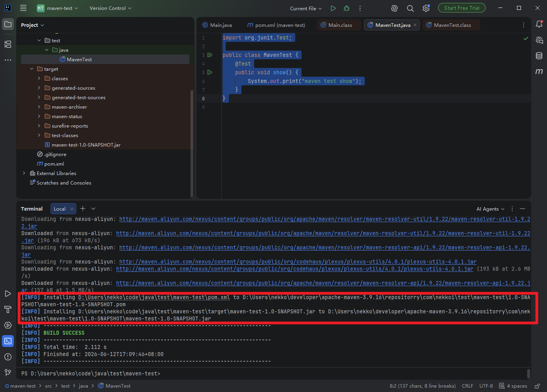Image resolution: width=547 pixels, height=392 pixels.
Task: Click the green inspection checkmark
Action: click(526, 38)
